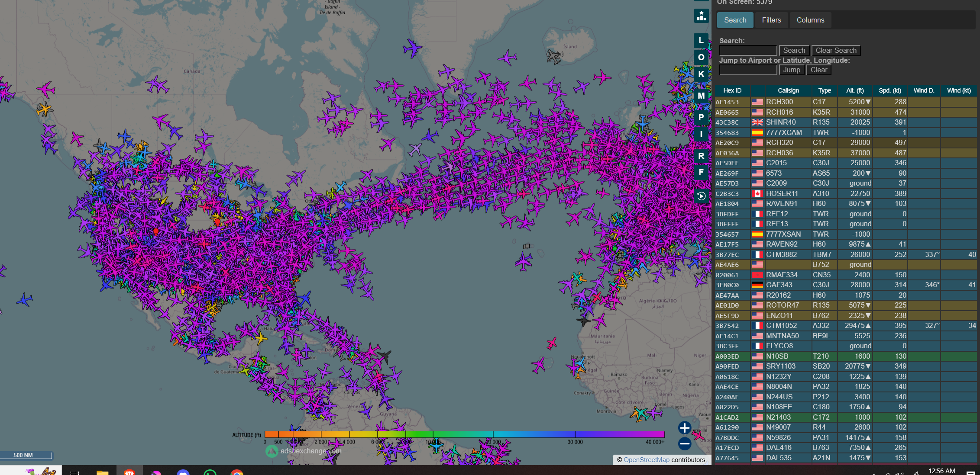Toggle the O tracks map button

[x=701, y=57]
